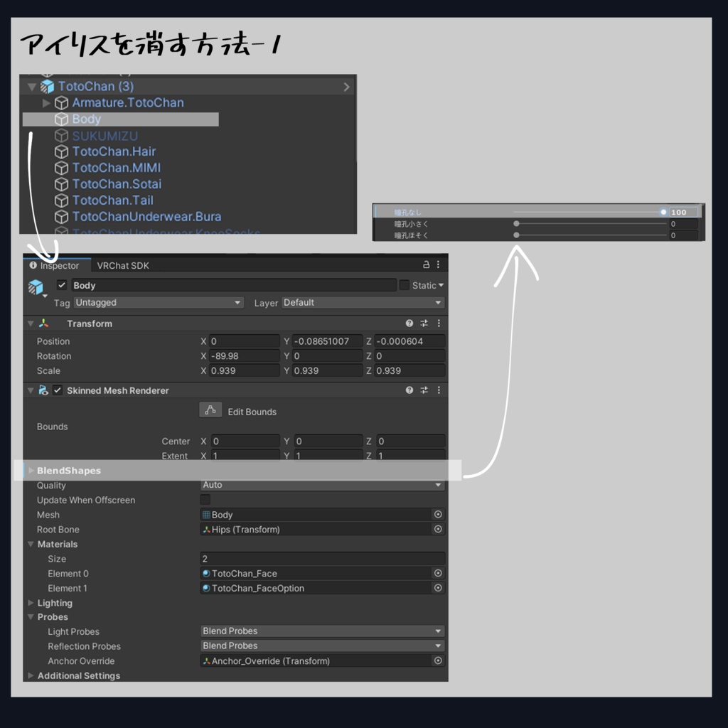
Task: Click the 瞳孔なし blendshape slider handle
Action: point(663,212)
